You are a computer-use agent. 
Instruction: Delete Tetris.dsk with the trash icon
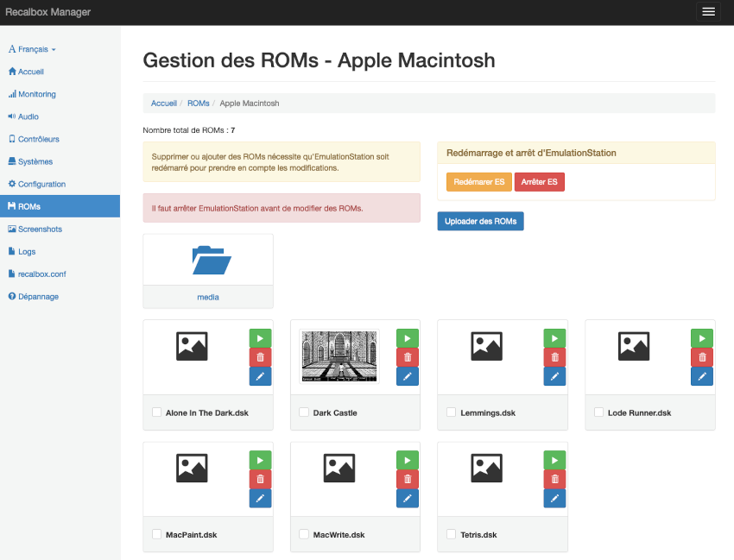(554, 479)
